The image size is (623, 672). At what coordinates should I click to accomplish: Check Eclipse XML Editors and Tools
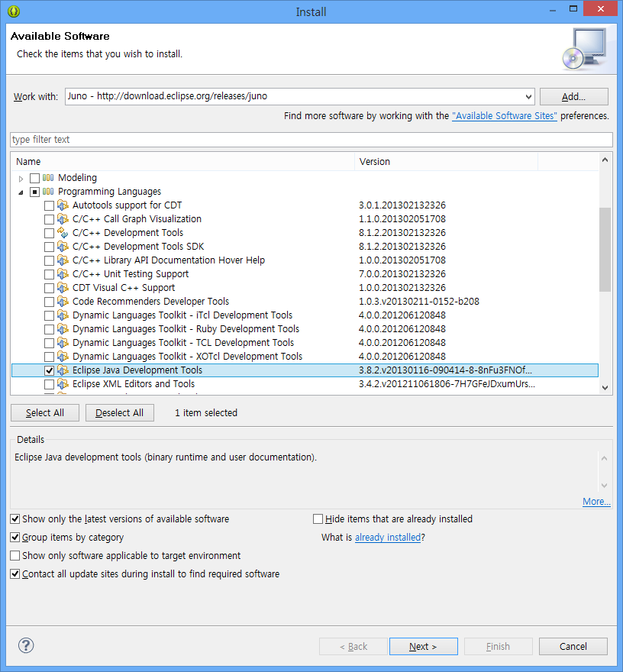pyautogui.click(x=50, y=384)
